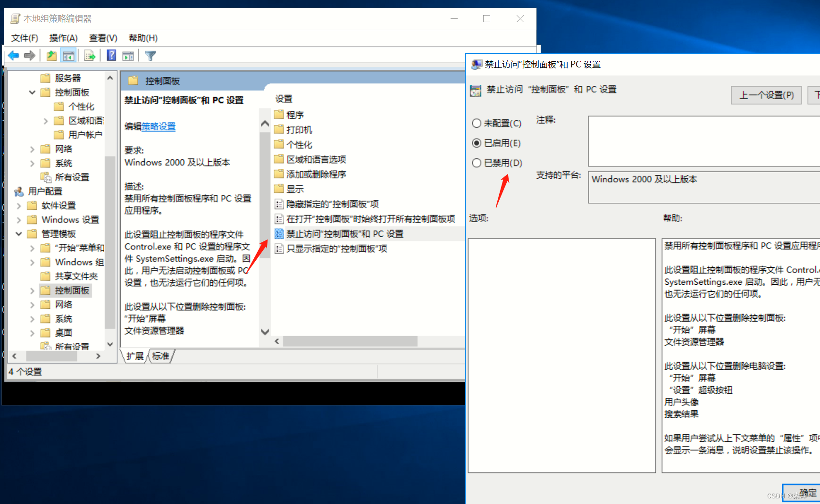This screenshot has width=820, height=504.
Task: Click the 桌面 folder icon in tree
Action: tap(45, 332)
